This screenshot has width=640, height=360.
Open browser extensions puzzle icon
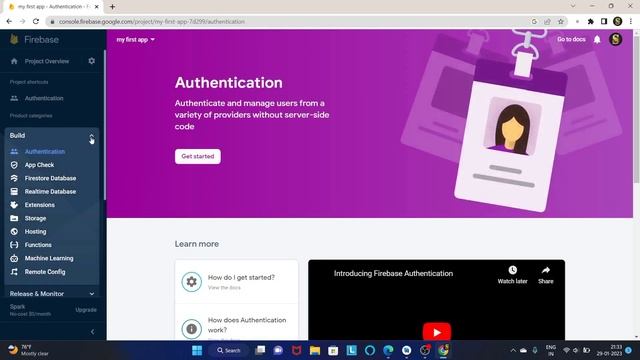(591, 22)
